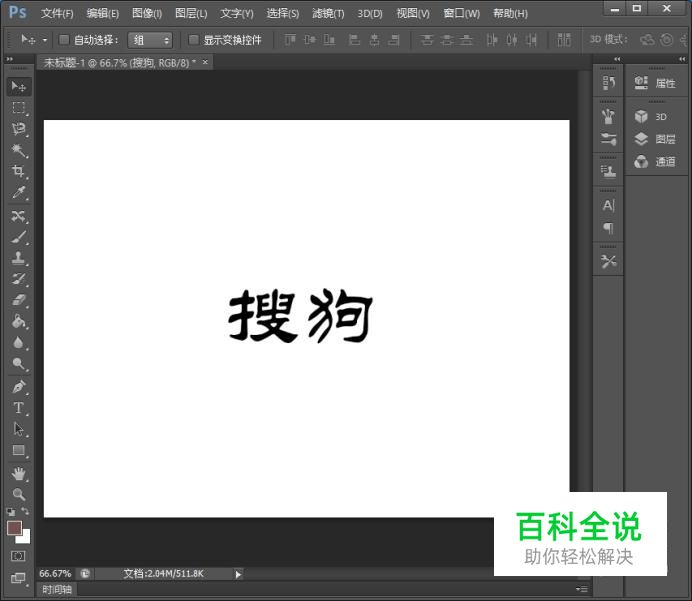This screenshot has height=601, width=692.
Task: Click the foreground color swatch
Action: [x=13, y=528]
